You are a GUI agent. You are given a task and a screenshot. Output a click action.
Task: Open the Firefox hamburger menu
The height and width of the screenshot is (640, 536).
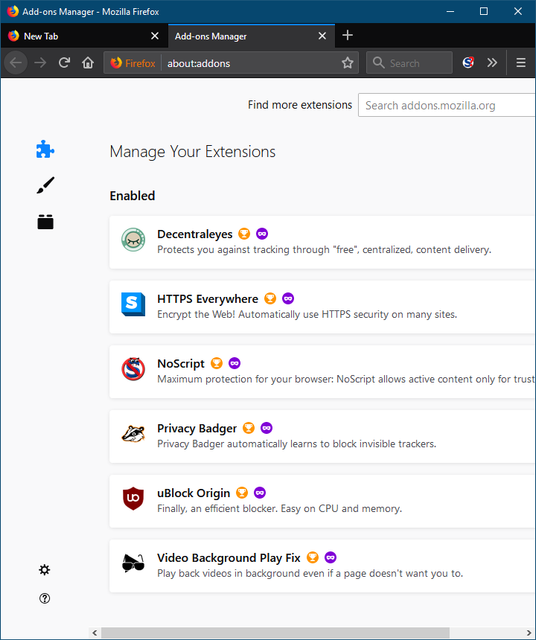520,62
